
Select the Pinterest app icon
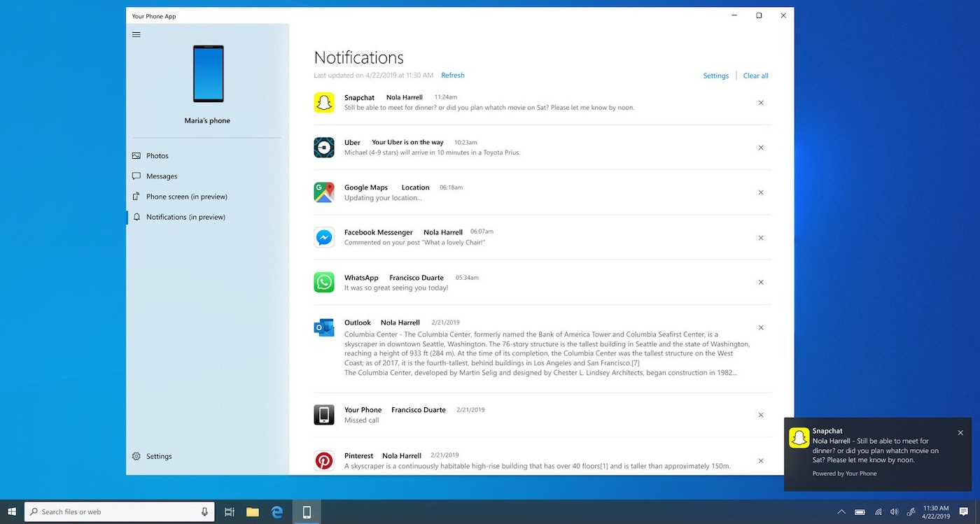pos(323,460)
